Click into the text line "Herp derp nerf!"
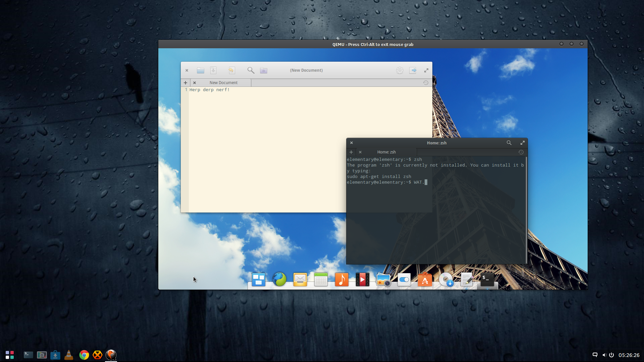Image resolution: width=644 pixels, height=362 pixels. pyautogui.click(x=209, y=90)
